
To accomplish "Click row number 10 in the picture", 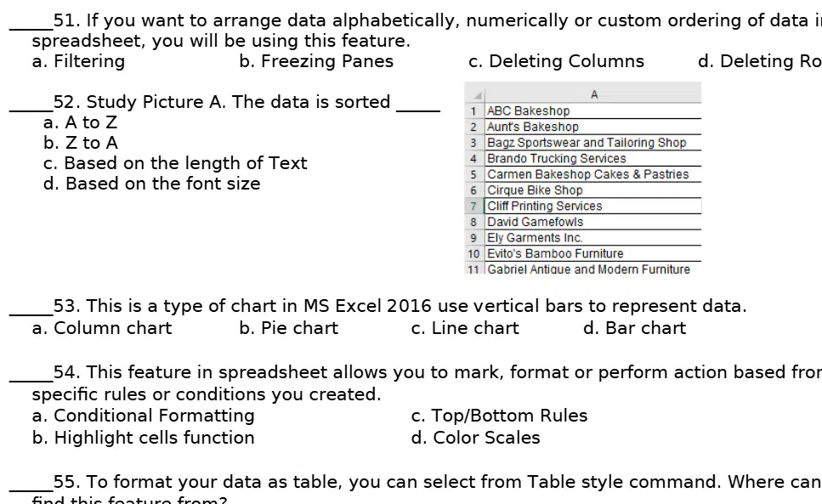I will coord(474,254).
